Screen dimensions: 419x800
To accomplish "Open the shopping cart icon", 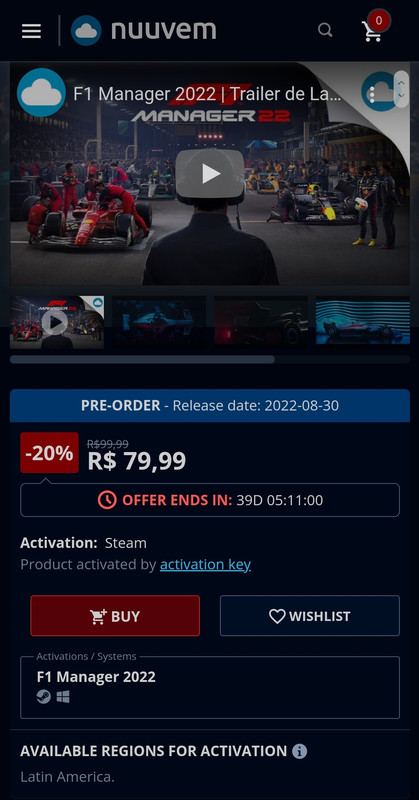I will pyautogui.click(x=373, y=32).
